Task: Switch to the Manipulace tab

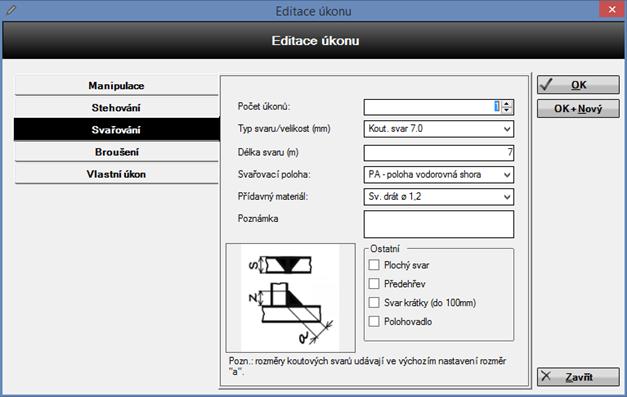Action: coord(116,86)
